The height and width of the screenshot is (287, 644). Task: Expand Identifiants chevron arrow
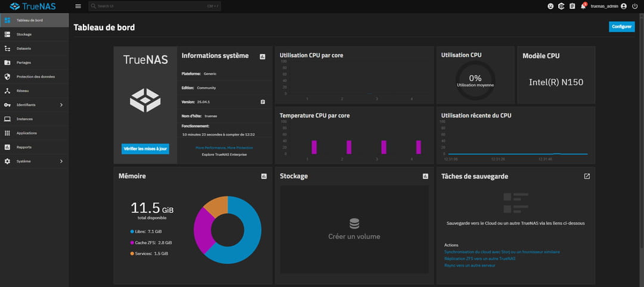tap(61, 105)
